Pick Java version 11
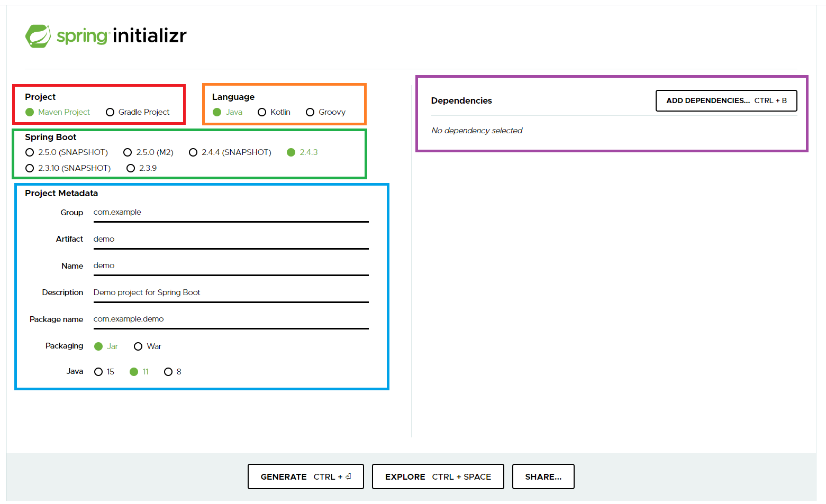The height and width of the screenshot is (504, 826). [x=140, y=372]
